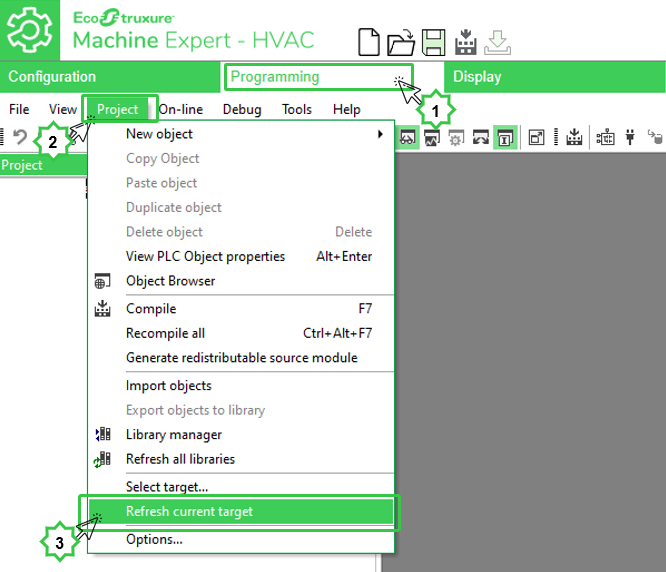Click the Object Browser icon in the menu
This screenshot has width=666, height=572.
(x=102, y=281)
